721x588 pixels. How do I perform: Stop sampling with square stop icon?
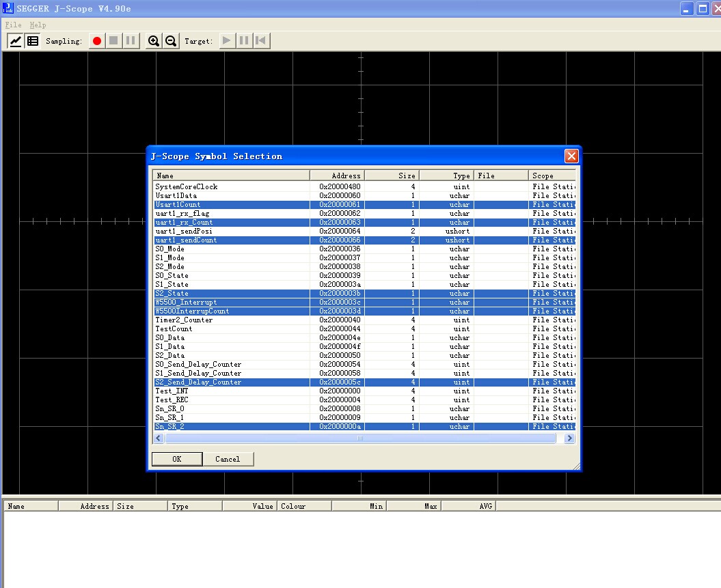tap(113, 41)
